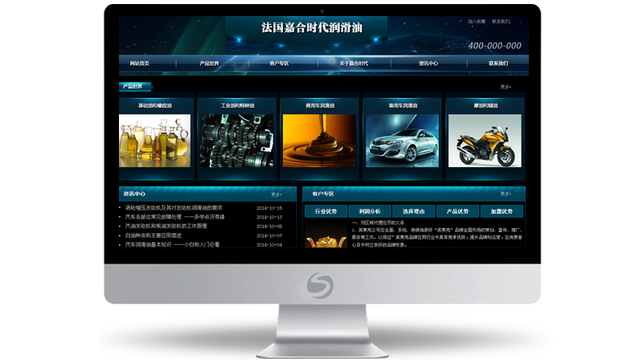Open the oil bottles product image
Image resolution: width=643 pixels, height=364 pixels.
pyautogui.click(x=154, y=140)
